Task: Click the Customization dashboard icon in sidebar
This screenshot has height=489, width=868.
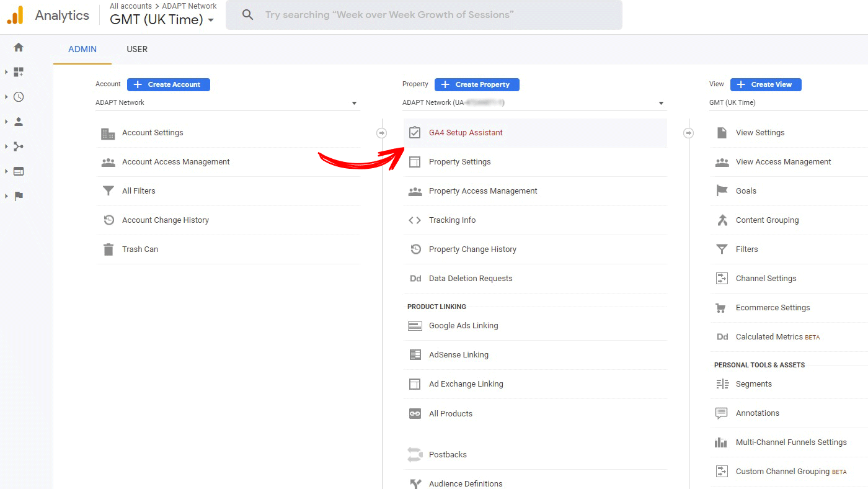Action: point(19,72)
